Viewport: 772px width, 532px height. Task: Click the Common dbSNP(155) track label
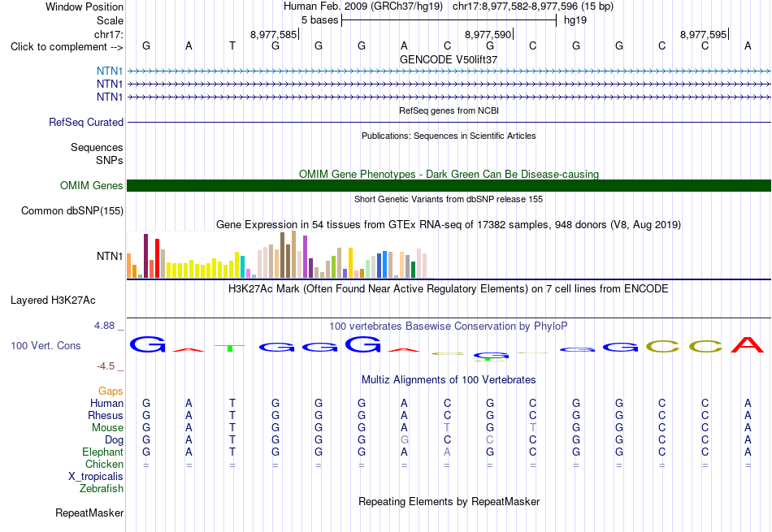[72, 210]
